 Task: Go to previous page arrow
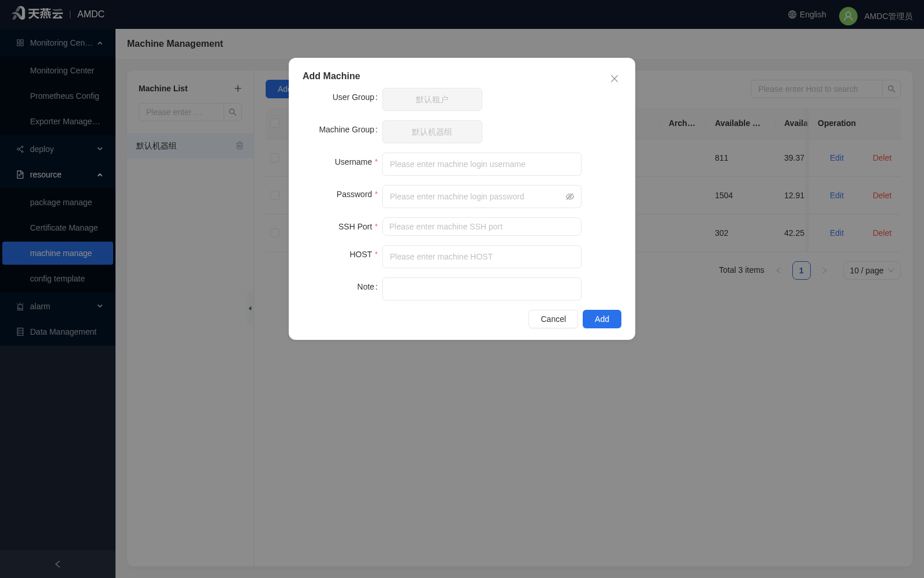click(x=778, y=271)
